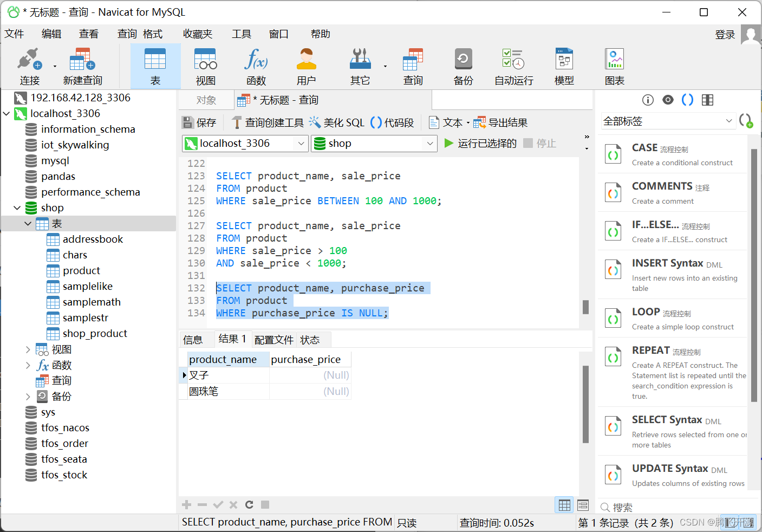
Task: Collapse the Tables (表) node
Action: (28, 224)
